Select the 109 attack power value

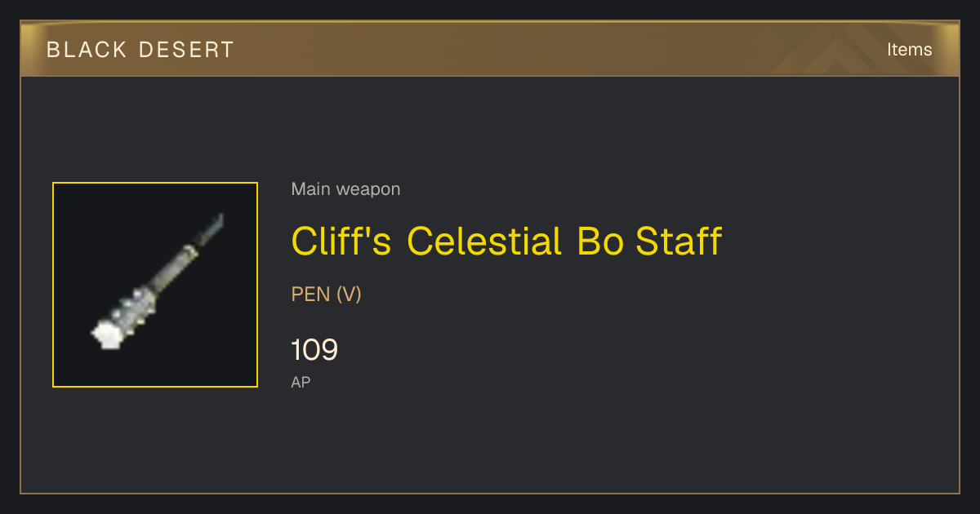tap(314, 350)
